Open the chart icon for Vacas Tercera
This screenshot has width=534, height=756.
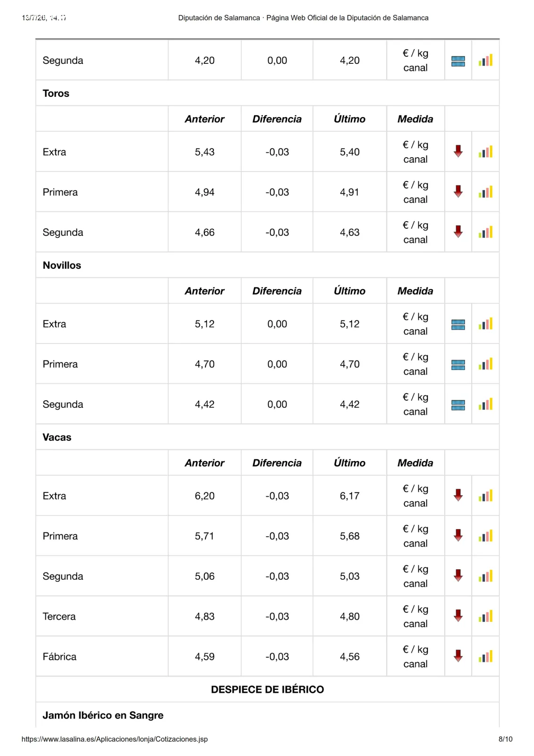click(485, 616)
